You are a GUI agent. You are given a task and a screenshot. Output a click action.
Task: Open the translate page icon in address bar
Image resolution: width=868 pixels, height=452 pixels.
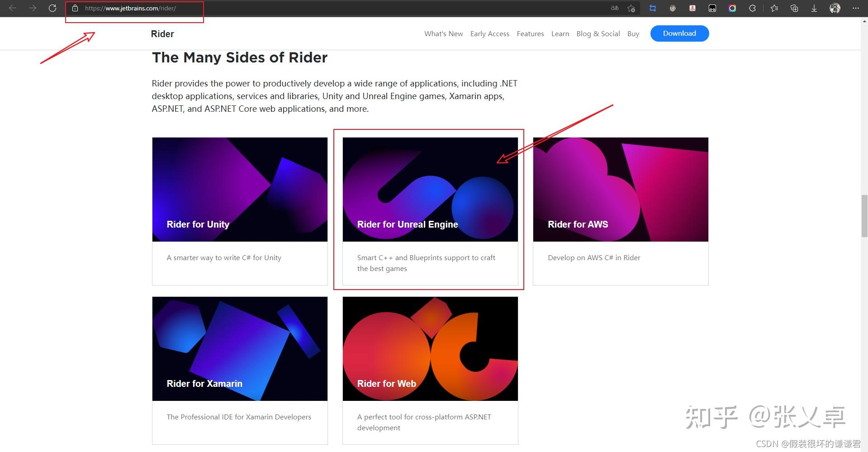615,8
